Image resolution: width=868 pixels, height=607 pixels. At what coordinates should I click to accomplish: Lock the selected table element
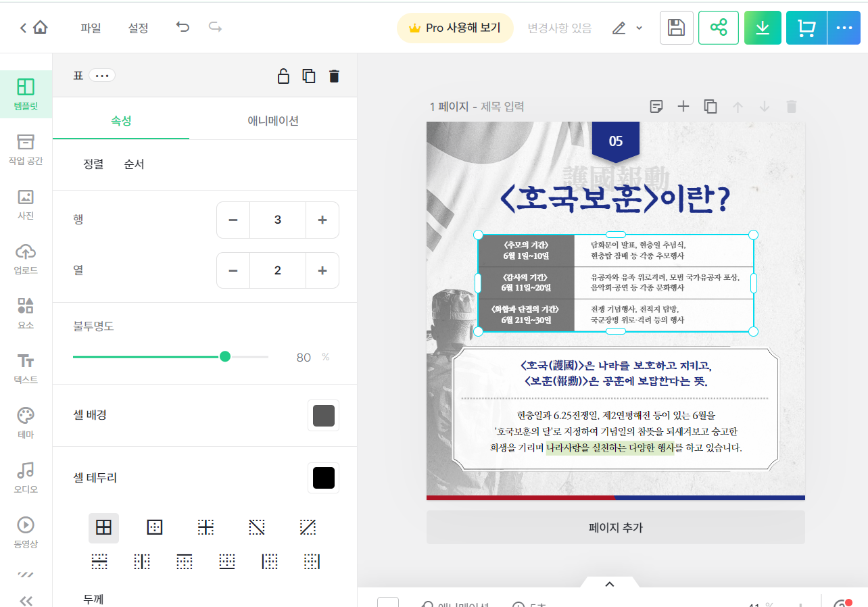tap(283, 76)
